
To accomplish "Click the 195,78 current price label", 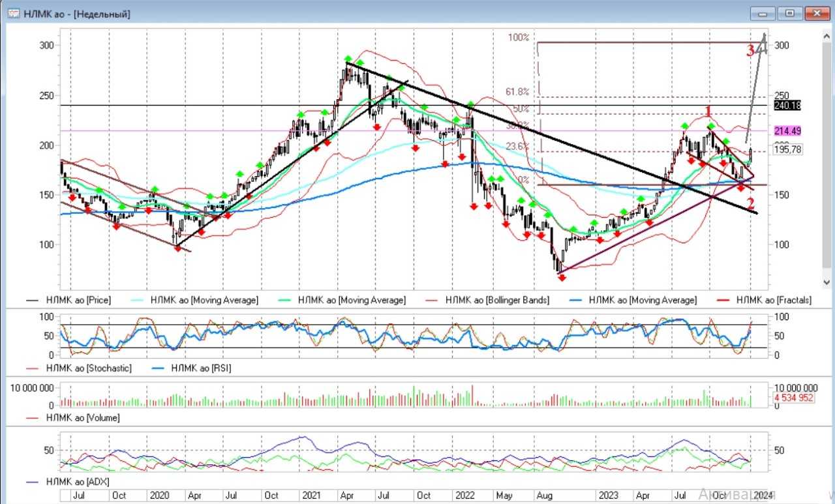I will (787, 150).
